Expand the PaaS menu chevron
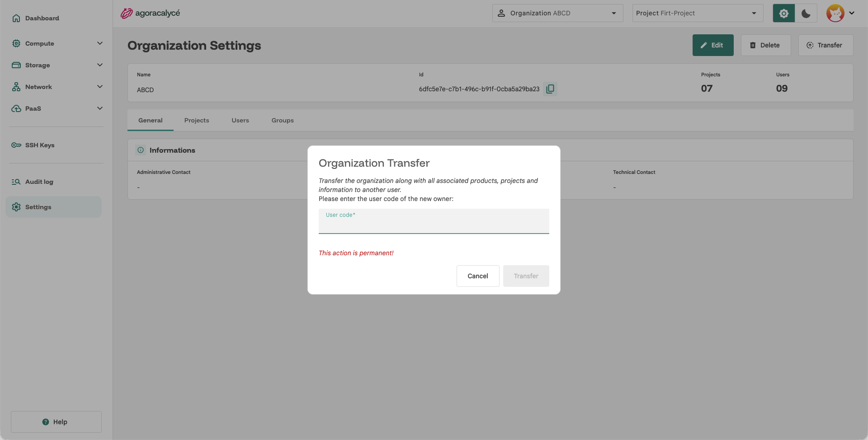Screen dimensions: 868x440 (x=100, y=108)
